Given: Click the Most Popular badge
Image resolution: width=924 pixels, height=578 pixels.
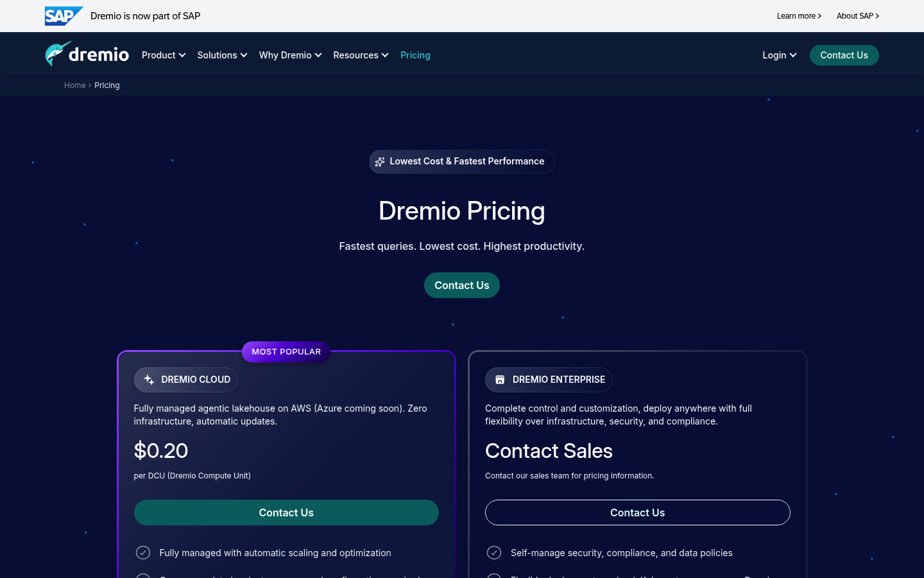Looking at the screenshot, I should click(x=286, y=352).
